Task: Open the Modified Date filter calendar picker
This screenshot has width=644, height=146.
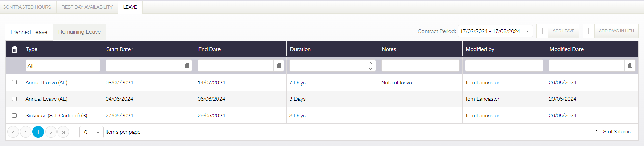Action: click(630, 66)
